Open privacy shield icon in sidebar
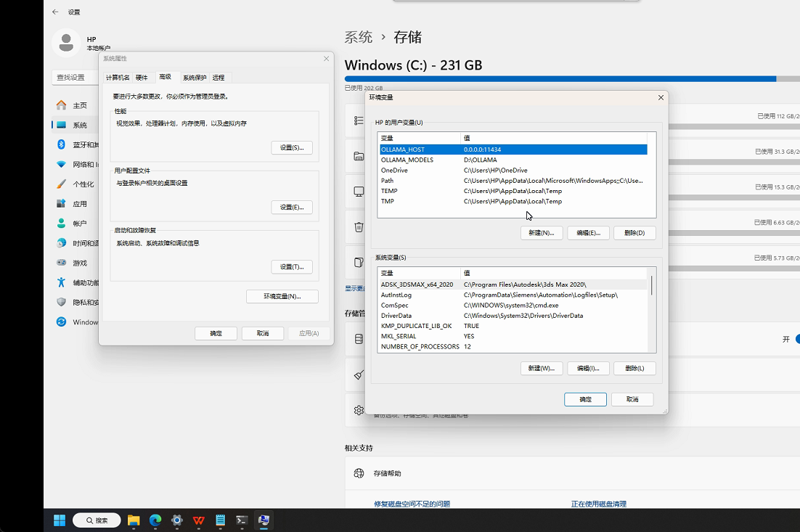Image resolution: width=800 pixels, height=532 pixels. point(61,302)
